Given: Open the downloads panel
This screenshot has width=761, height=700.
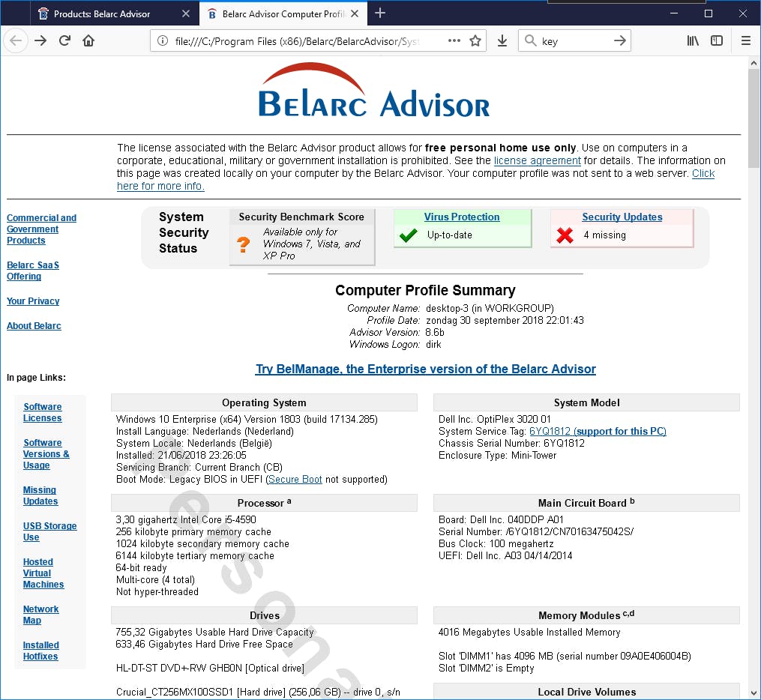Looking at the screenshot, I should coord(502,40).
